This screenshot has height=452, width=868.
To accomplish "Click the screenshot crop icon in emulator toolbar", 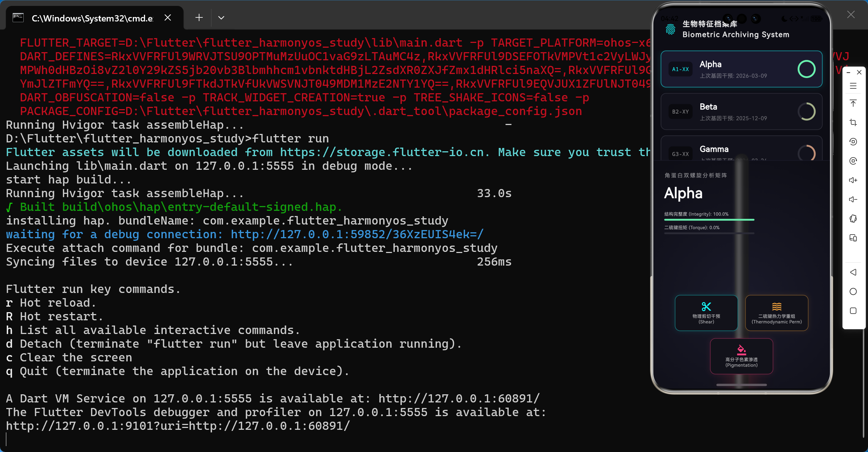I will (853, 122).
